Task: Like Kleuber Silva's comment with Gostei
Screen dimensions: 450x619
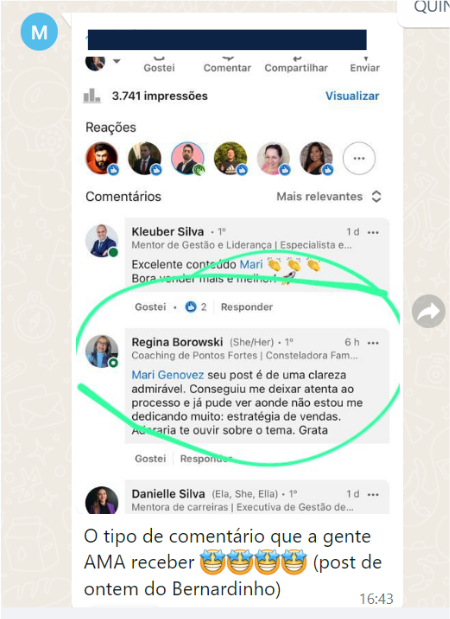Action: coord(150,307)
